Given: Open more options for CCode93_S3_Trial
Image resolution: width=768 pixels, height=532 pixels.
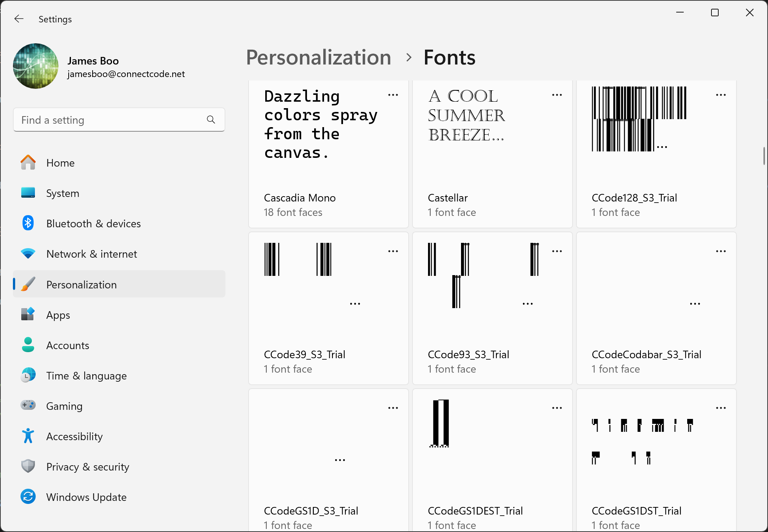Looking at the screenshot, I should (557, 251).
